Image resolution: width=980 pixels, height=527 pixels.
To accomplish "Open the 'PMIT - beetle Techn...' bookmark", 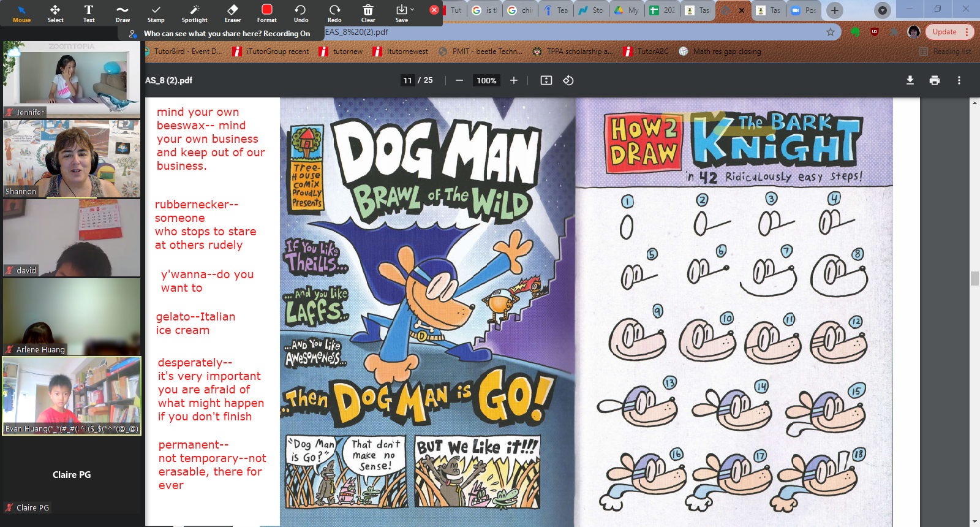I will [x=481, y=51].
